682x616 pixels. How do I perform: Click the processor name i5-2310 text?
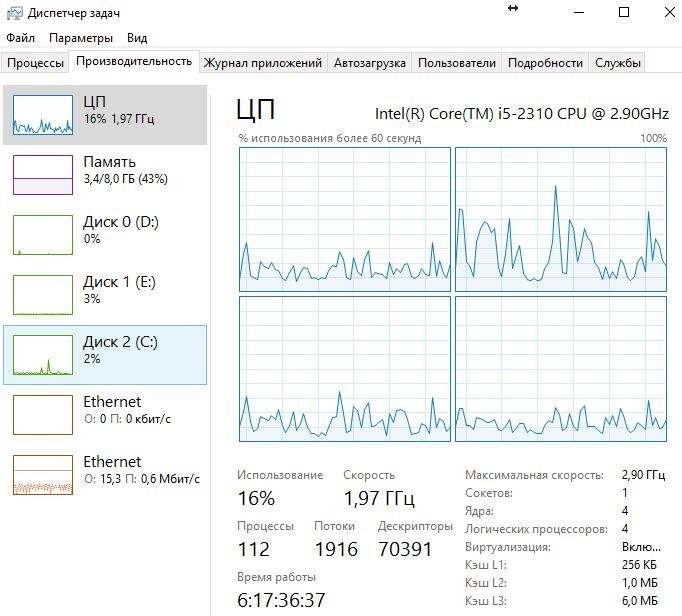pos(522,114)
